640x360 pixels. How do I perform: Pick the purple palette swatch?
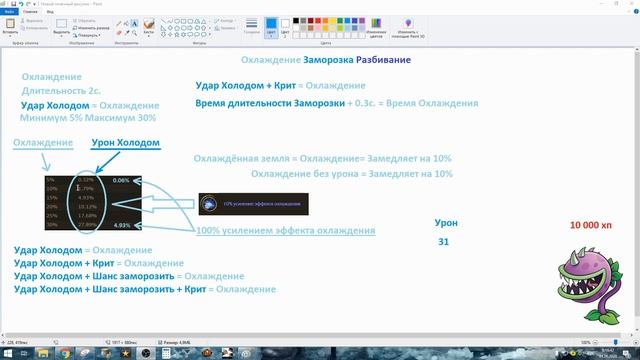(x=362, y=20)
